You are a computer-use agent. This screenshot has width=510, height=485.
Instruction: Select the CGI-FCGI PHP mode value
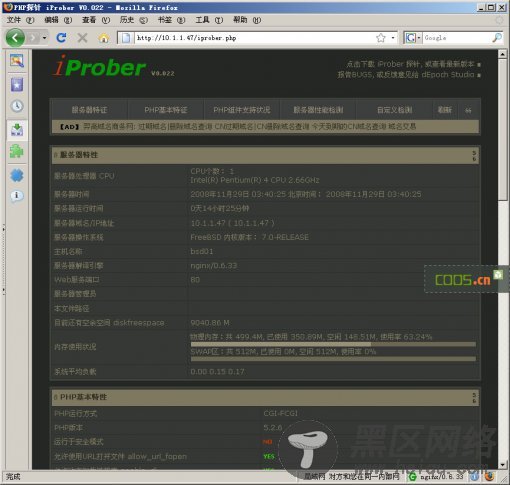click(x=280, y=414)
